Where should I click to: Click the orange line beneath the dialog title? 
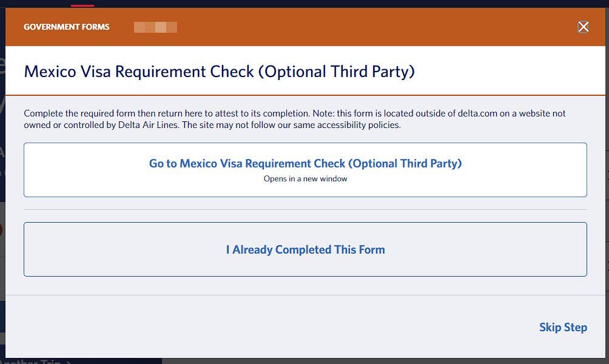[x=305, y=95]
